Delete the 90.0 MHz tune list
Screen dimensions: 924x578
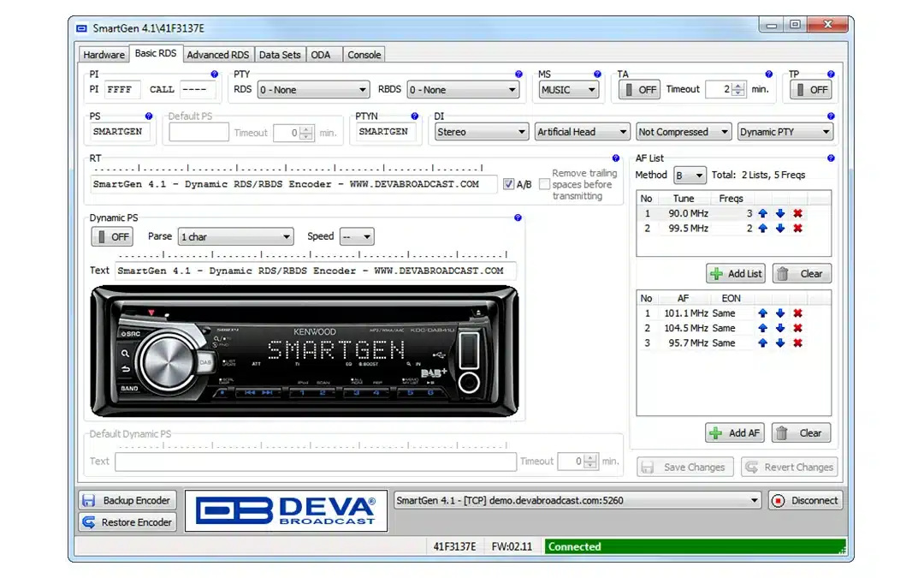tap(798, 213)
